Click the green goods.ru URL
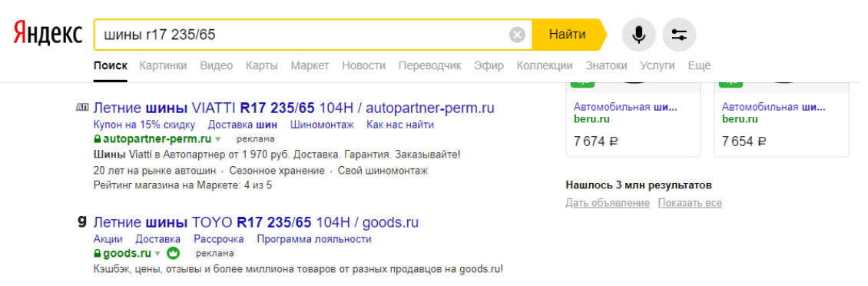868x286 pixels. pyautogui.click(x=128, y=254)
